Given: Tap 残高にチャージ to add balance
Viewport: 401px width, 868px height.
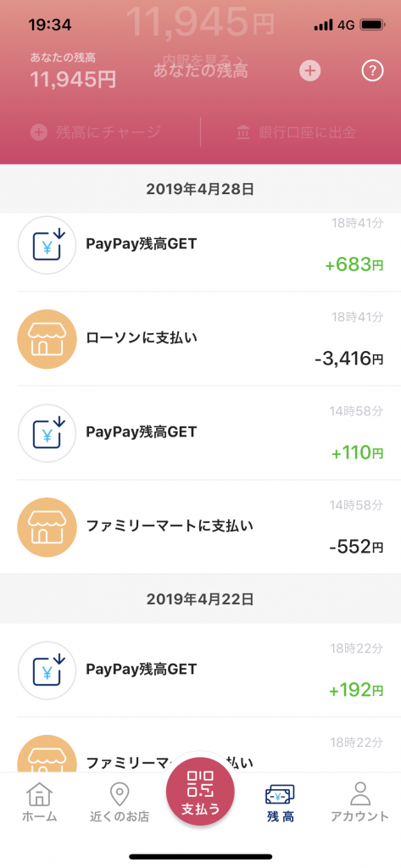Looking at the screenshot, I should 96,132.
